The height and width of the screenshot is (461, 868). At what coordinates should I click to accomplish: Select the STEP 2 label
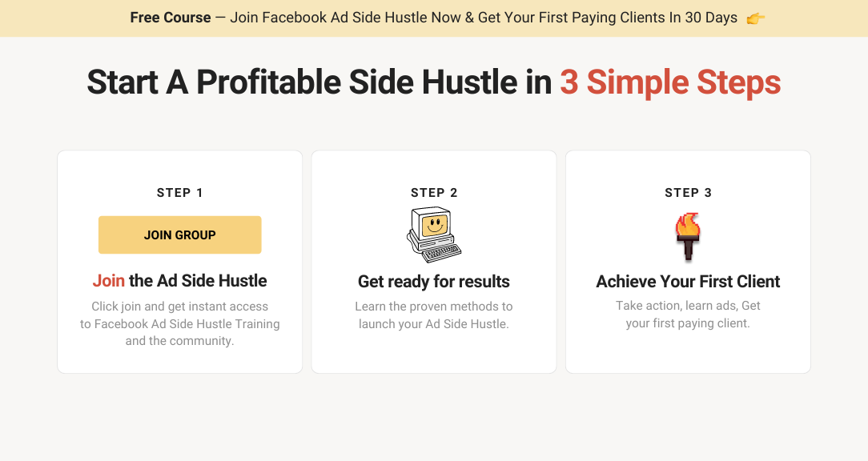(434, 192)
